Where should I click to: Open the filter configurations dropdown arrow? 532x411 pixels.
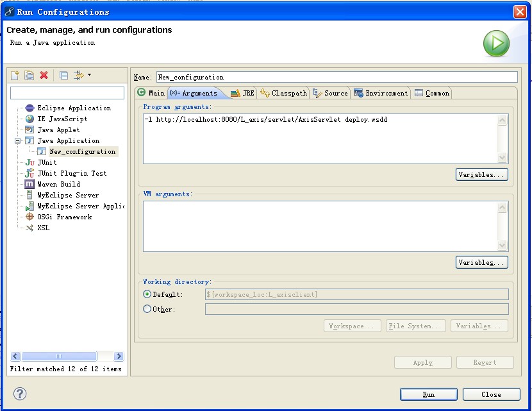89,75
